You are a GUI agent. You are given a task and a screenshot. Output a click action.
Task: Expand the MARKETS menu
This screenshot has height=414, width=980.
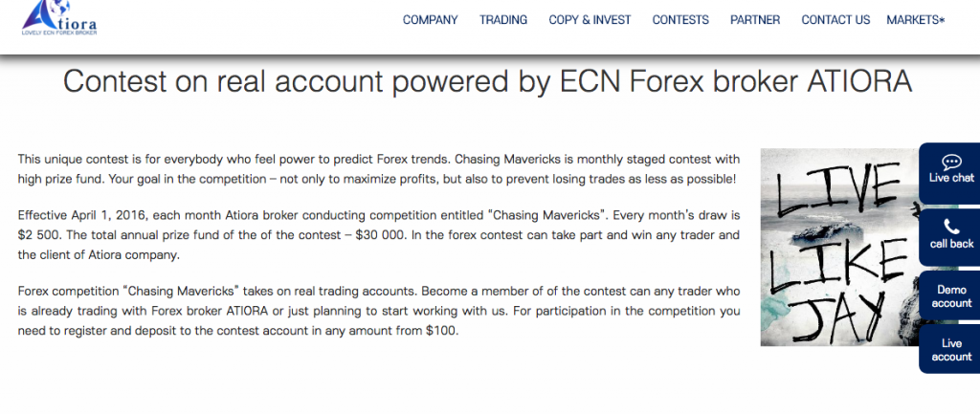[x=916, y=20]
